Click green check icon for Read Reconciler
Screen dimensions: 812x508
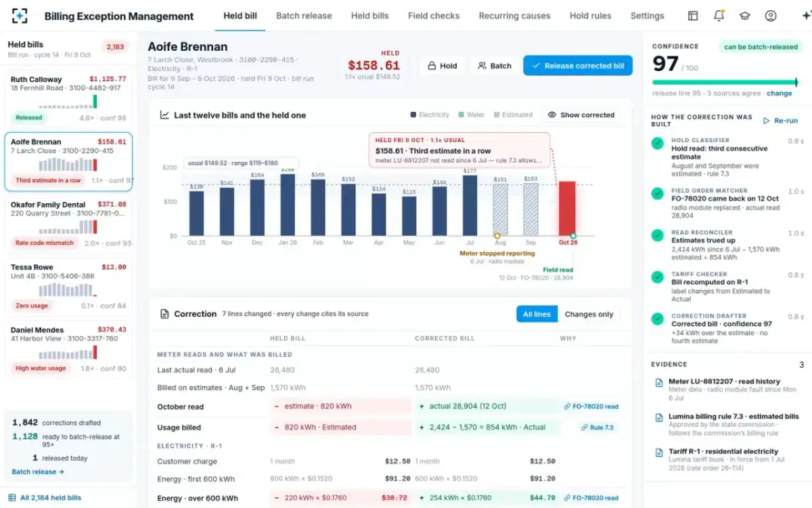point(657,235)
